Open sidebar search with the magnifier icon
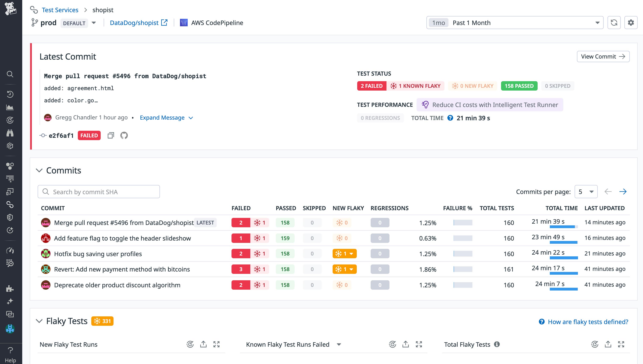Image resolution: width=643 pixels, height=364 pixels. [x=10, y=74]
